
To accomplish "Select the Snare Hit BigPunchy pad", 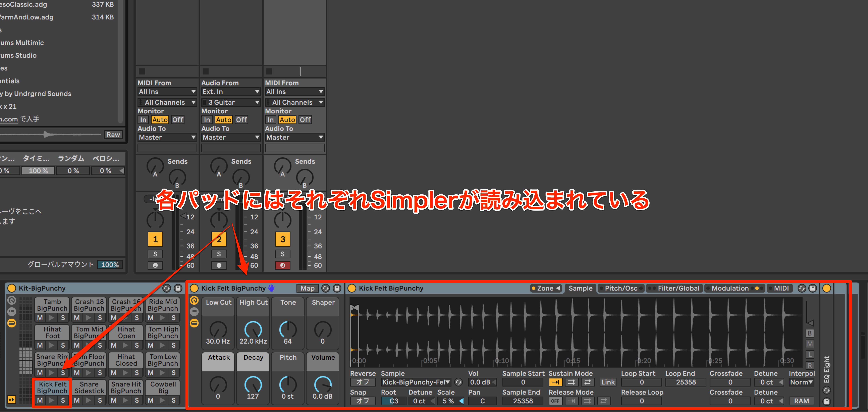I will tap(126, 388).
